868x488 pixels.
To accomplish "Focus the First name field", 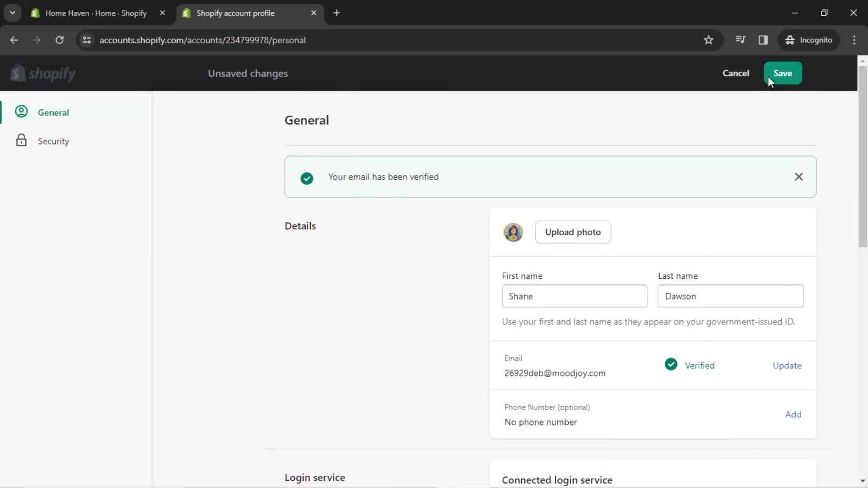I will tap(574, 296).
